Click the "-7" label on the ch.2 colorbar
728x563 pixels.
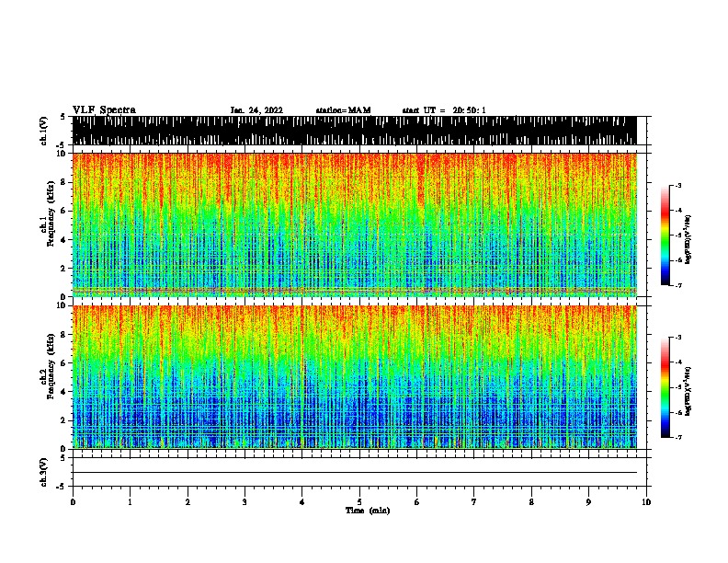tap(677, 437)
